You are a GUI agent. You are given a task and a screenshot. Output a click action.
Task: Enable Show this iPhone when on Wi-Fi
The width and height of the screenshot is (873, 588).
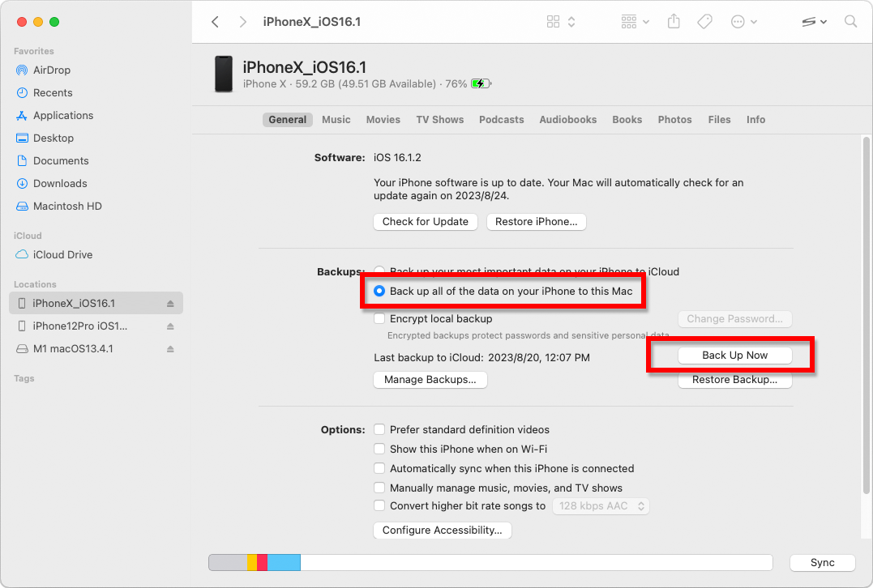[379, 449]
